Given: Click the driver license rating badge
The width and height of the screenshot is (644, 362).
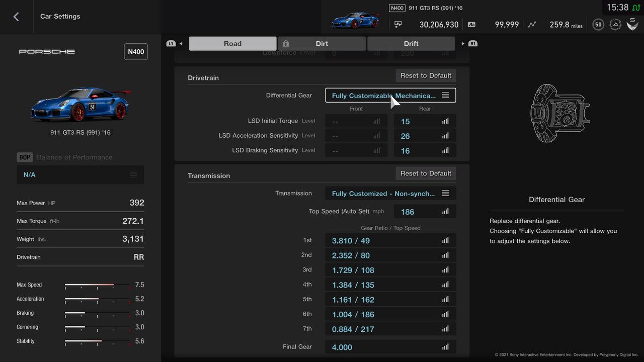Looking at the screenshot, I should click(x=615, y=24).
